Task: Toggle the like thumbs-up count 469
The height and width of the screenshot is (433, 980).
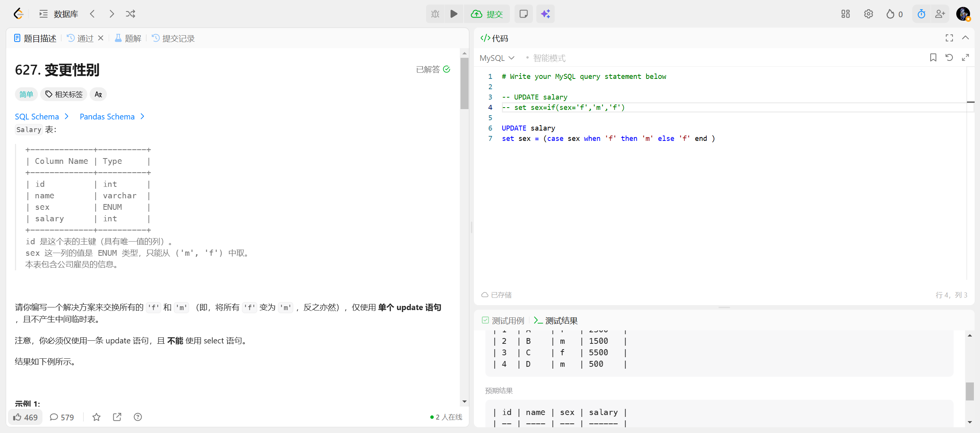Action: coord(25,417)
